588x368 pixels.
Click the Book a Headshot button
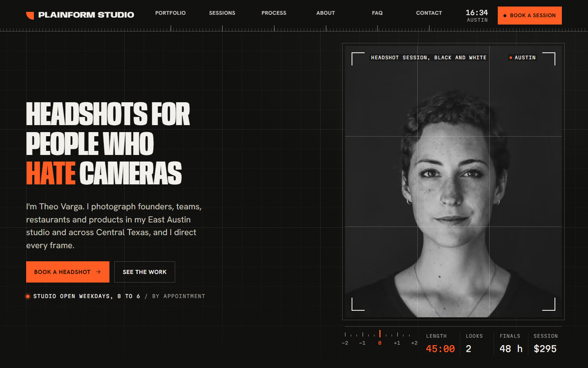[x=68, y=272]
